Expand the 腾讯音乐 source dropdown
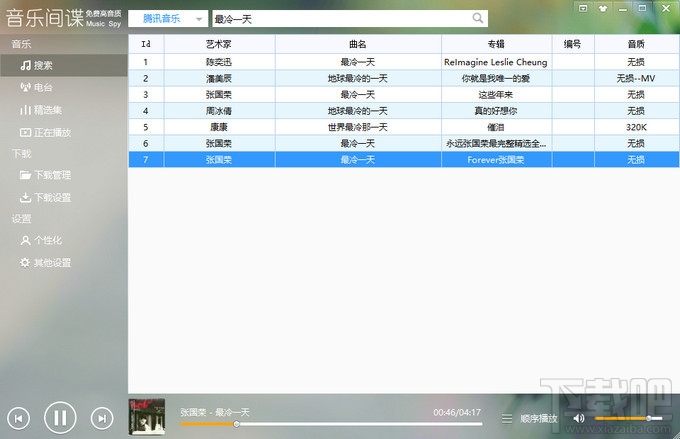Viewport: 680px width, 439px height. [x=168, y=19]
